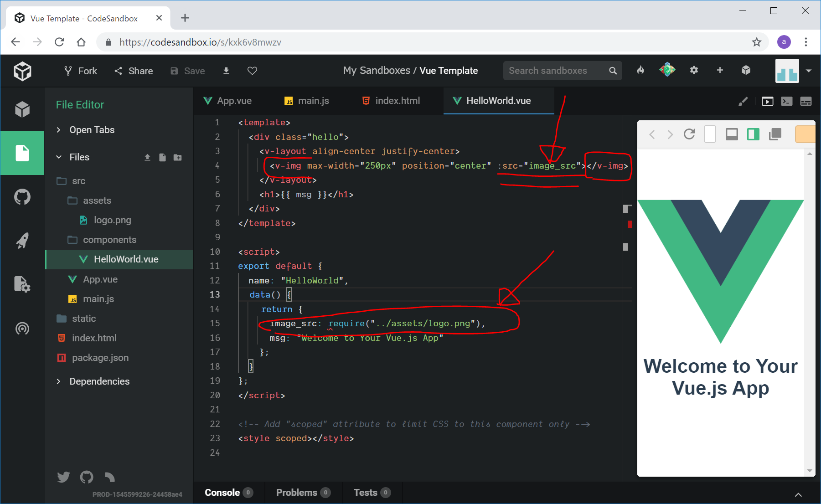Open Configuration Files sidebar panel
This screenshot has width=821, height=504.
tap(22, 284)
